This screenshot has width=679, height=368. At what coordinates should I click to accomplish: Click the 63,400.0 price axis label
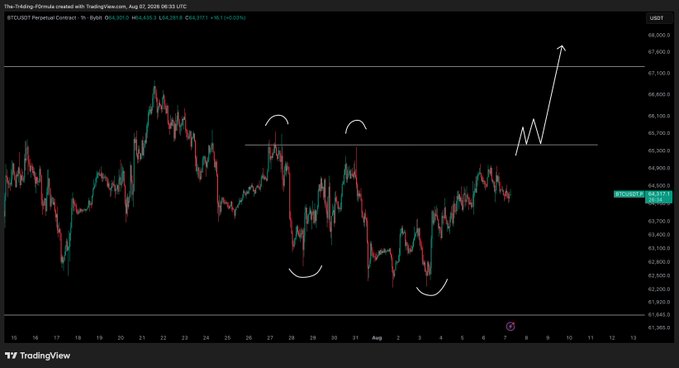[659, 235]
